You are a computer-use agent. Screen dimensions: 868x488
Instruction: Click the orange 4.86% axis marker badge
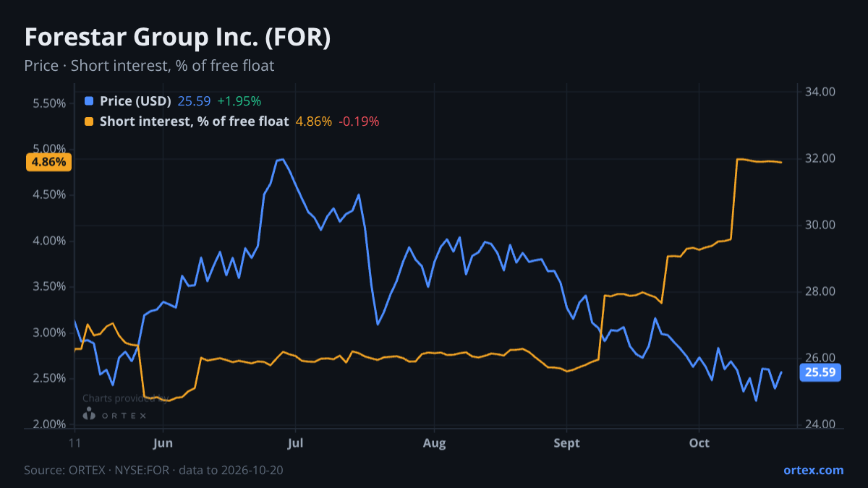48,162
